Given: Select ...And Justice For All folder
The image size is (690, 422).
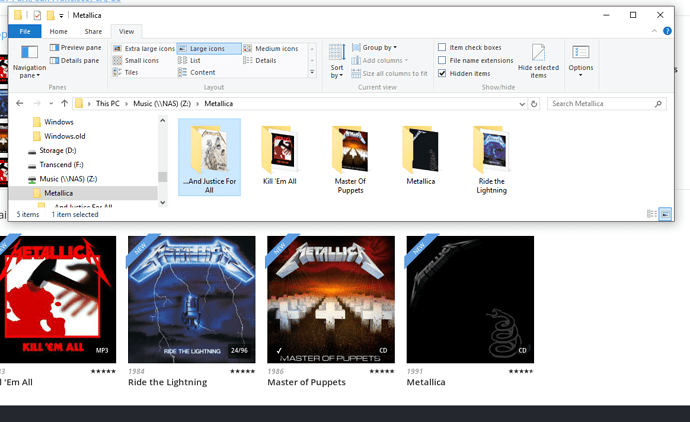Looking at the screenshot, I should click(x=209, y=157).
